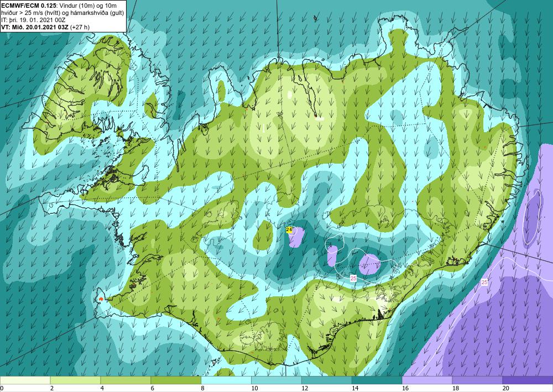Select the 6–8 m/s olive green legend swatch
The width and height of the screenshot is (553, 392).
pyautogui.click(x=176, y=380)
